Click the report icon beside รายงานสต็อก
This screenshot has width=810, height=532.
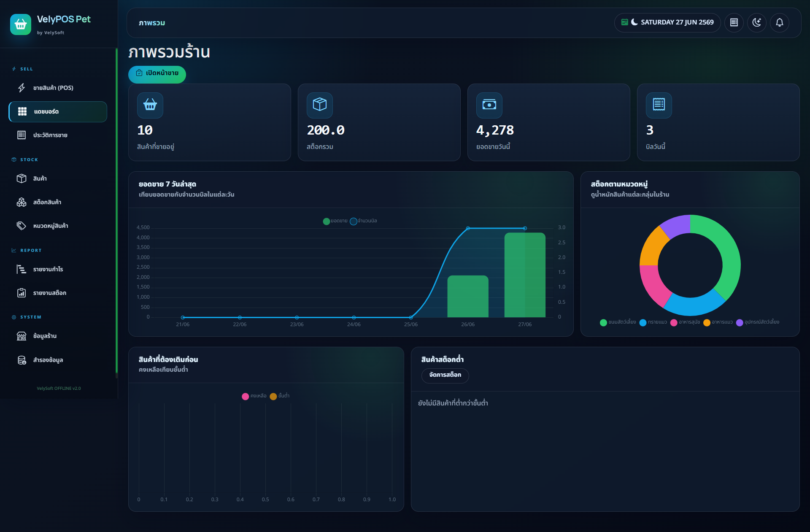pos(22,293)
